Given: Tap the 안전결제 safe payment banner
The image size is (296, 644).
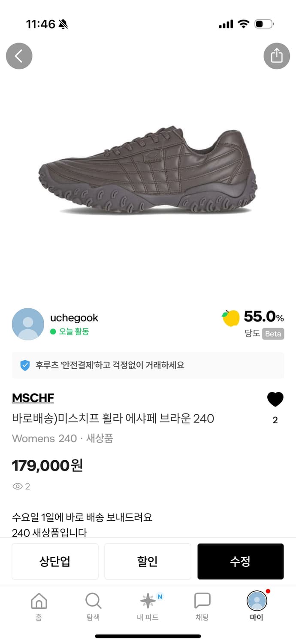Looking at the screenshot, I should click(148, 365).
